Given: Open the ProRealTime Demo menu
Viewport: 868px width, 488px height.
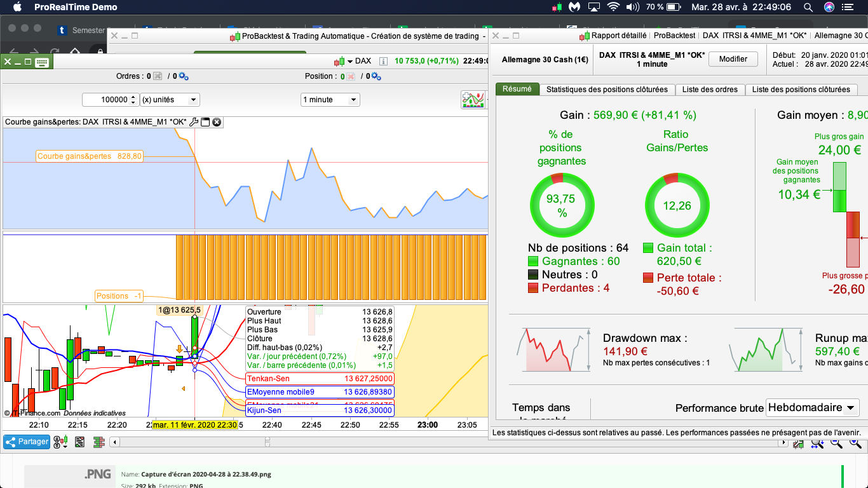Looking at the screenshot, I should (x=76, y=7).
